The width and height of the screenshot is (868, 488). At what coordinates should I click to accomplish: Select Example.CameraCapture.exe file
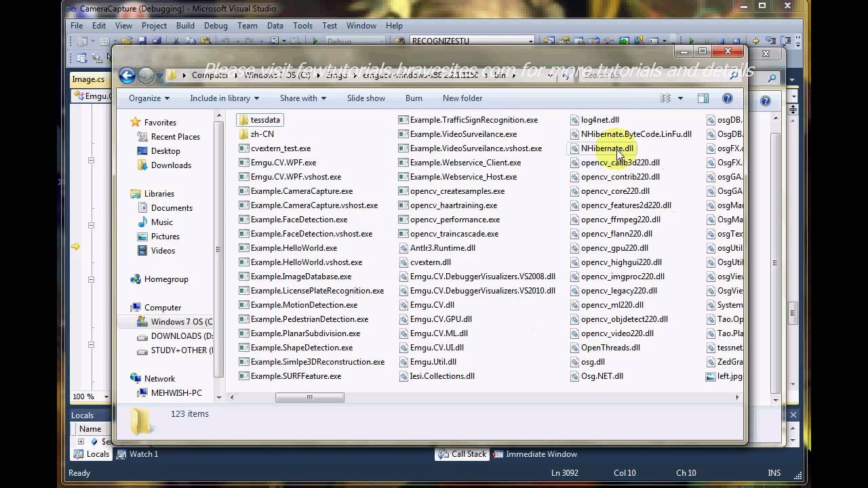(x=296, y=191)
